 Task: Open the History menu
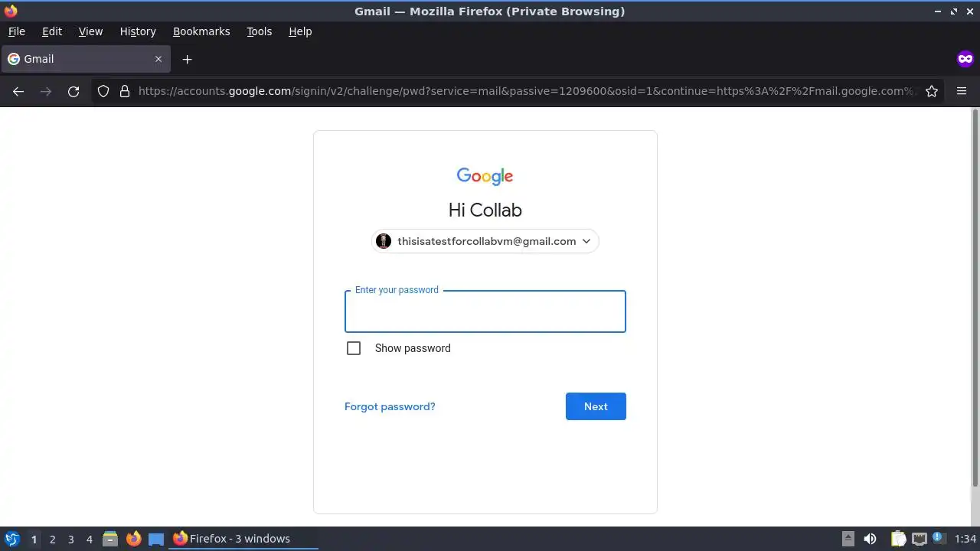pos(138,31)
